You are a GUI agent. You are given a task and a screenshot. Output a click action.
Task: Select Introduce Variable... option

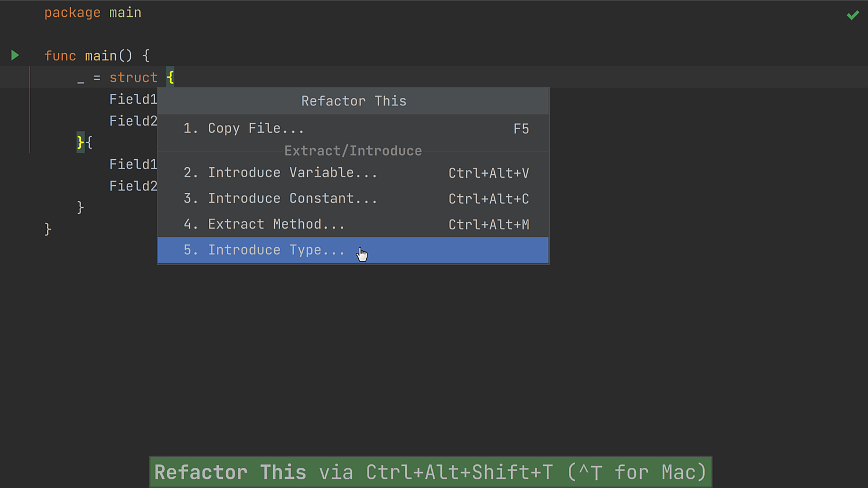pos(353,173)
